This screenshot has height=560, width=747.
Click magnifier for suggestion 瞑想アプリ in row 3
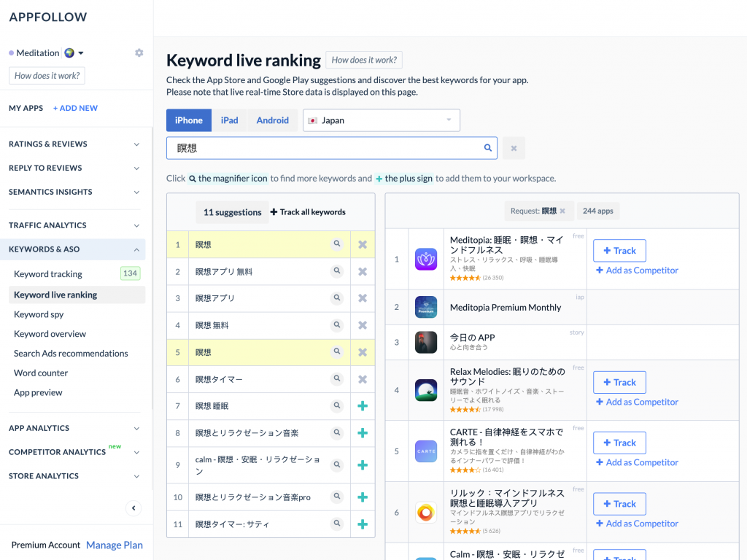coord(337,297)
